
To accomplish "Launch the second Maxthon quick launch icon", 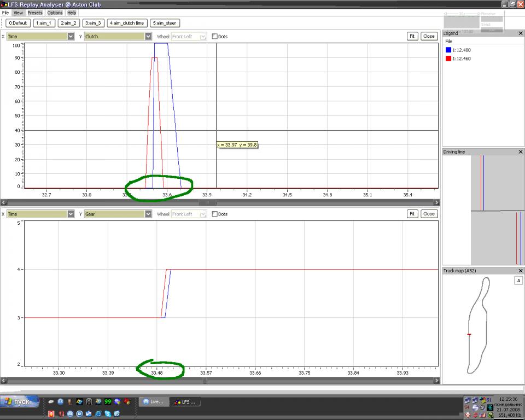I will pos(79,413).
